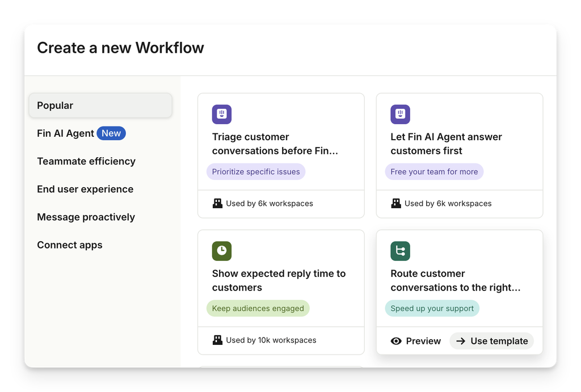This screenshot has height=392, width=581.
Task: Click the Speed up your support tag
Action: point(432,308)
